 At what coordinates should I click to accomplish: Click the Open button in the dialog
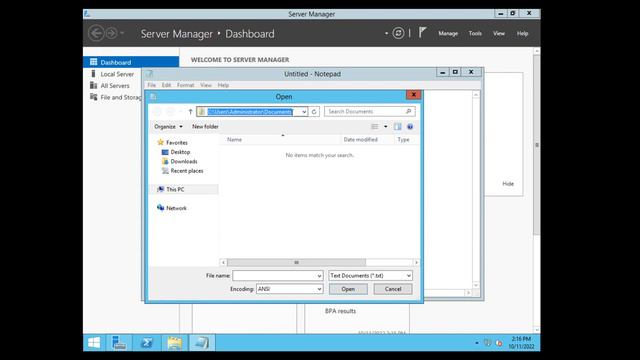(x=348, y=289)
